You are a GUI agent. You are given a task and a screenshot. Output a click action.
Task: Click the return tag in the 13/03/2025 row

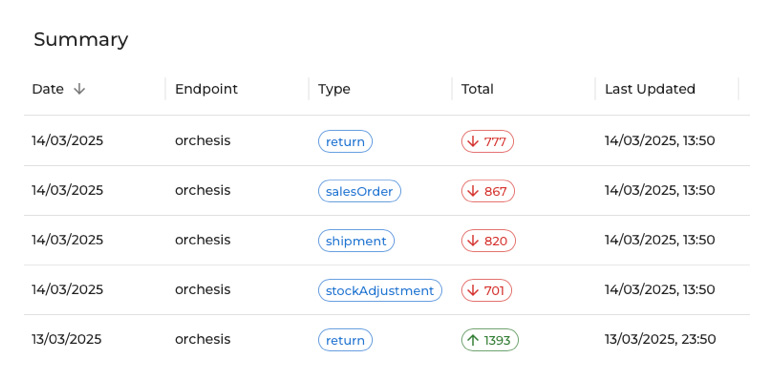coord(345,340)
